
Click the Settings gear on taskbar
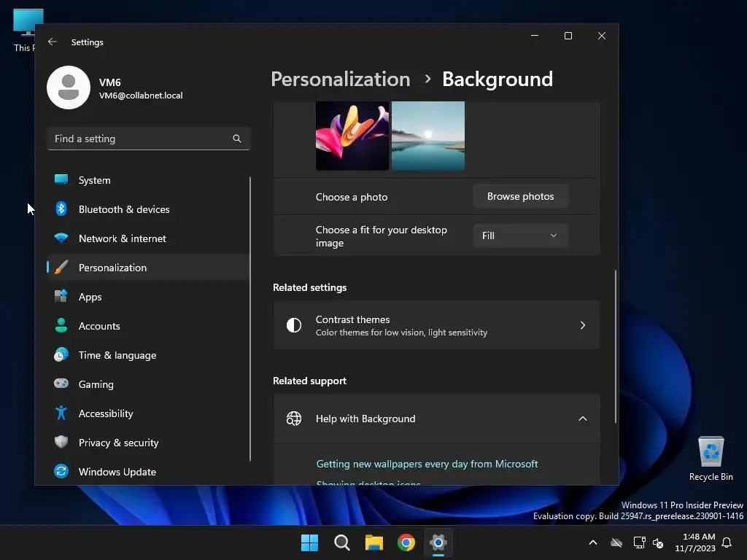pyautogui.click(x=438, y=542)
